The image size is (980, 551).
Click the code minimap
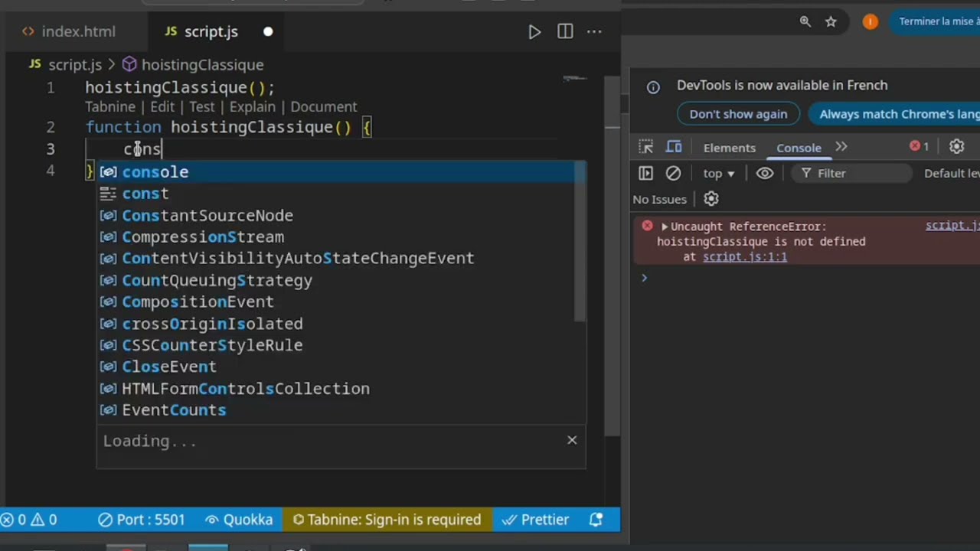(x=574, y=78)
